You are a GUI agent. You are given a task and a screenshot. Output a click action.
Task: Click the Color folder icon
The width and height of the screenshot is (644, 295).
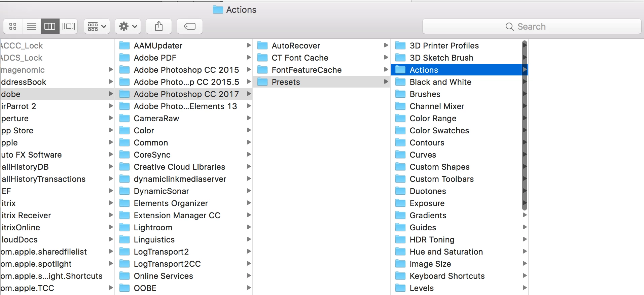[124, 130]
